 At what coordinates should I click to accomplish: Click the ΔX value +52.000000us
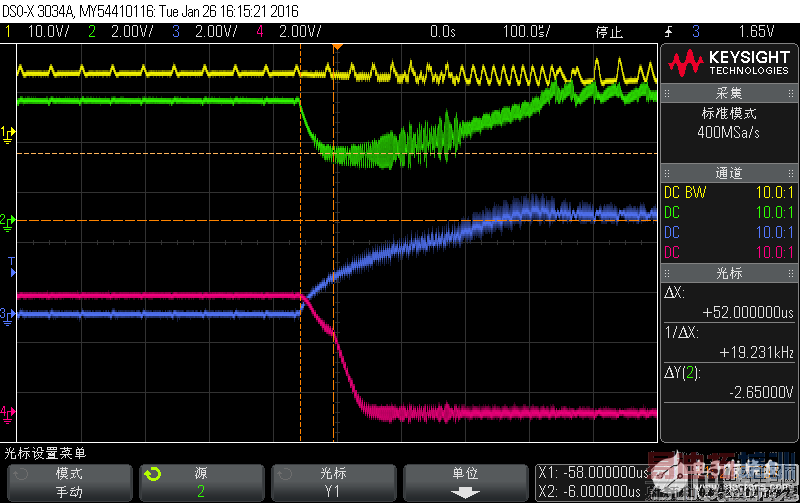748,312
